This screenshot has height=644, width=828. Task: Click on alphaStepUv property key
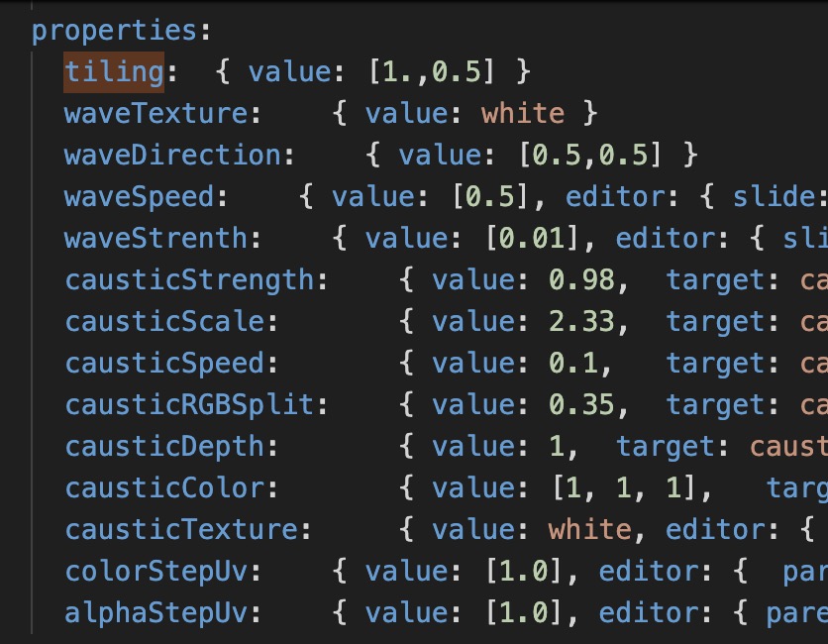point(155,613)
